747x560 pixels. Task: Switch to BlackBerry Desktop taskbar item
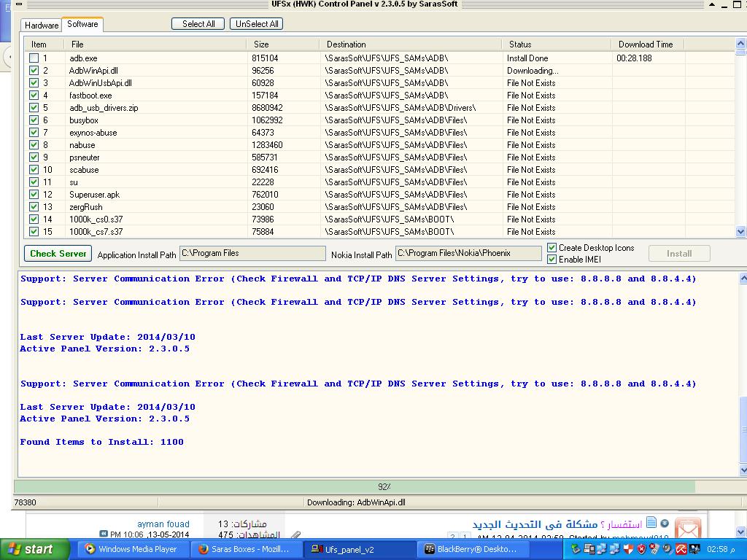(x=473, y=549)
